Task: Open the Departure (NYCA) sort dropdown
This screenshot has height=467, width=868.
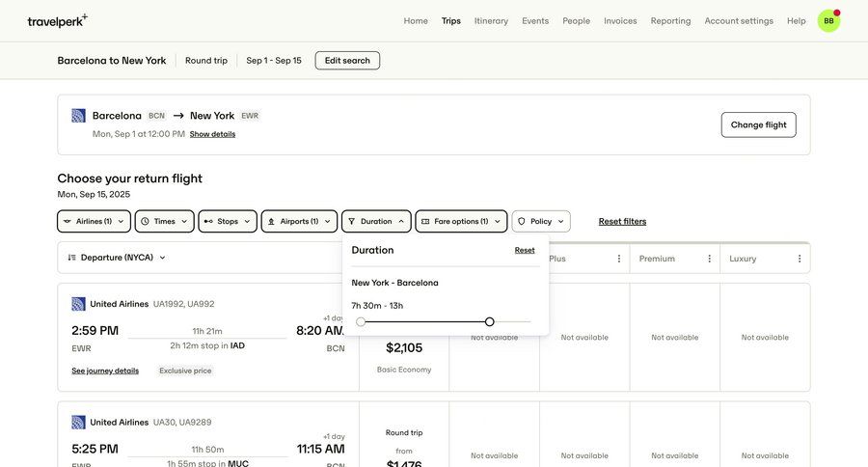Action: [117, 258]
